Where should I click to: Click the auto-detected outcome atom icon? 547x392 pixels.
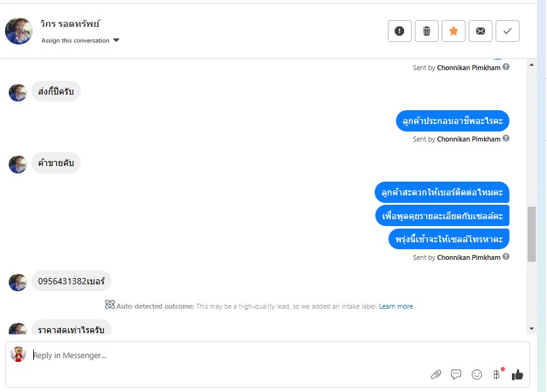pos(110,305)
